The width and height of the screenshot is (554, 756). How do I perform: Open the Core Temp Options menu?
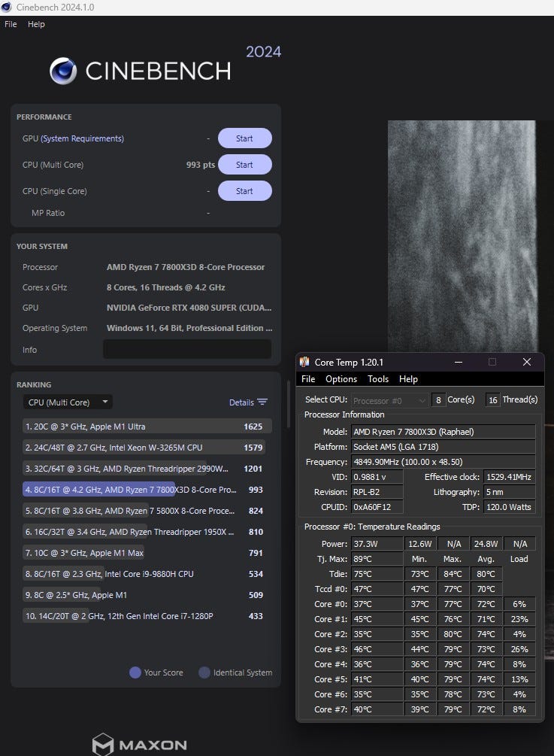click(341, 379)
